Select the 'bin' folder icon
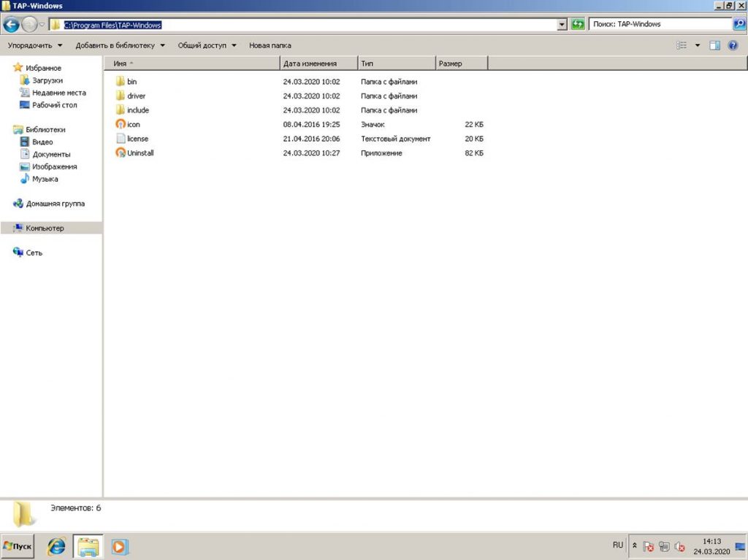The image size is (748, 560). point(121,82)
